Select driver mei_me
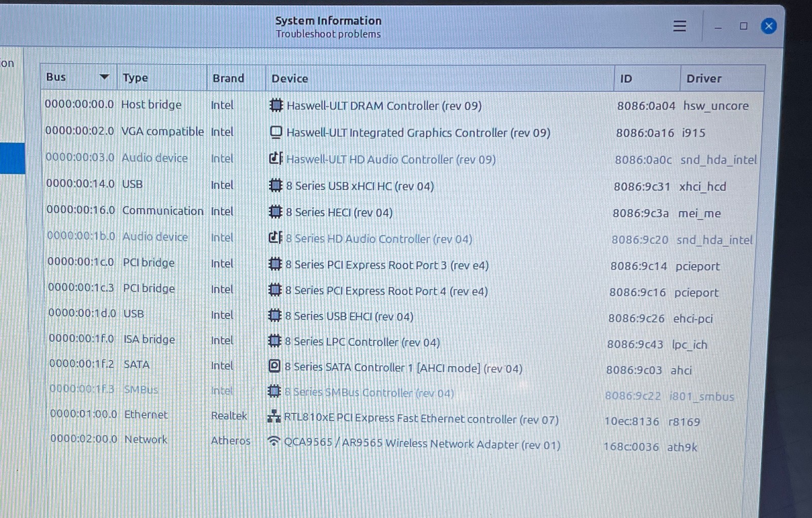Viewport: 812px width, 518px height. point(699,213)
